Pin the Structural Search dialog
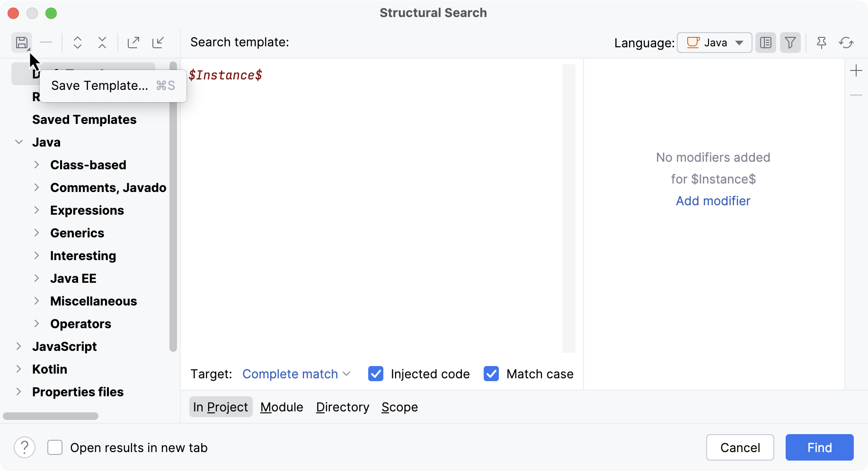This screenshot has height=471, width=868. (x=821, y=43)
